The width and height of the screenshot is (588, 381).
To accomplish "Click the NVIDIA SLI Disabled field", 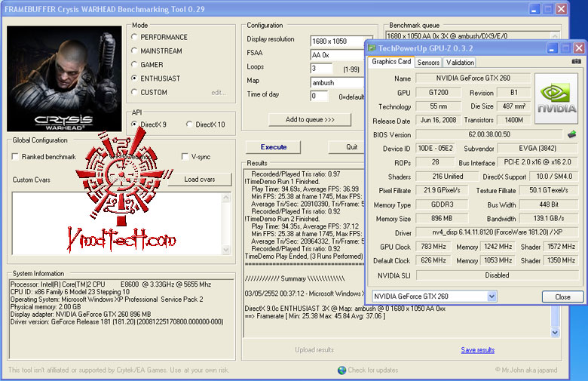I will (498, 275).
